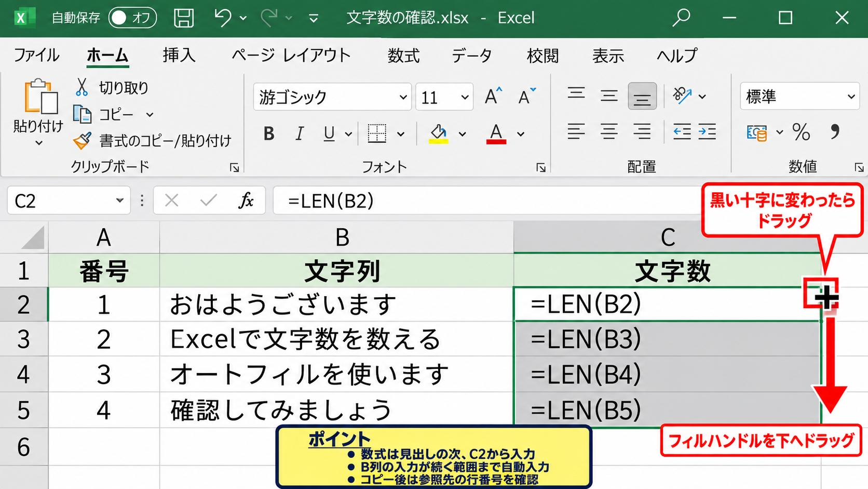Click the percent style icon
Image resolution: width=868 pixels, height=489 pixels.
801,132
